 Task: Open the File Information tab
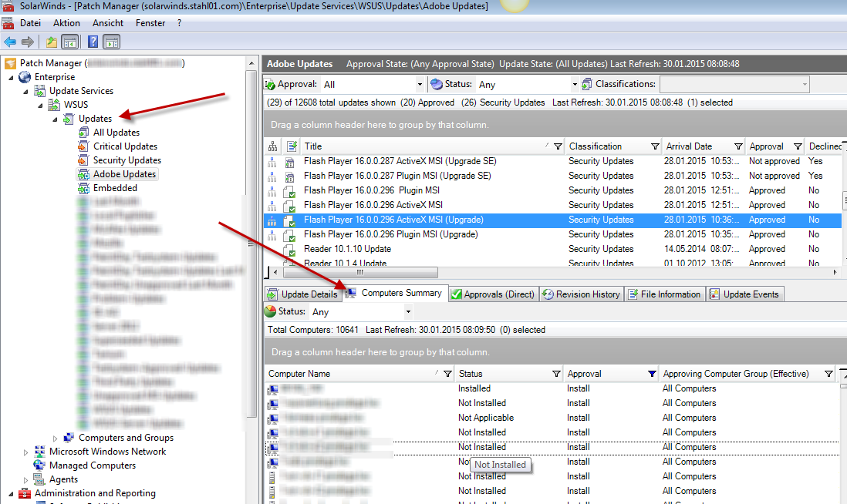(x=664, y=294)
